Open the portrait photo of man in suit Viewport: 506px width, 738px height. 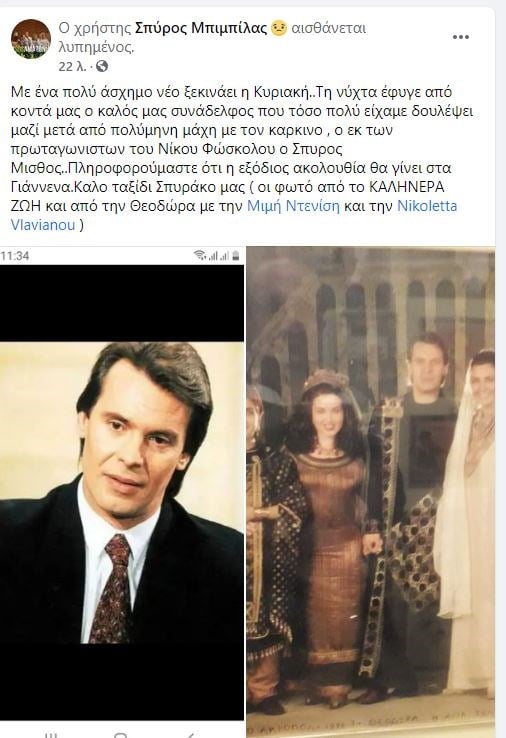(122, 490)
